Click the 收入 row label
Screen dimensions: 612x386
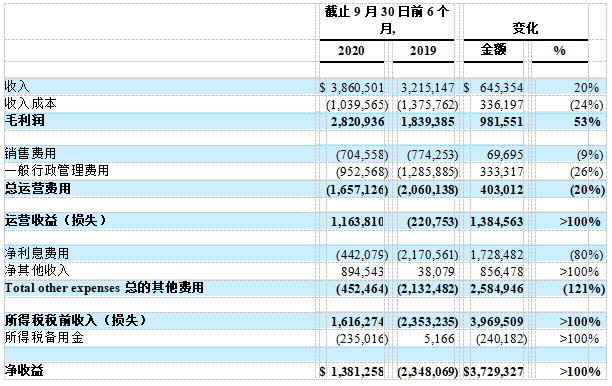coord(17,86)
